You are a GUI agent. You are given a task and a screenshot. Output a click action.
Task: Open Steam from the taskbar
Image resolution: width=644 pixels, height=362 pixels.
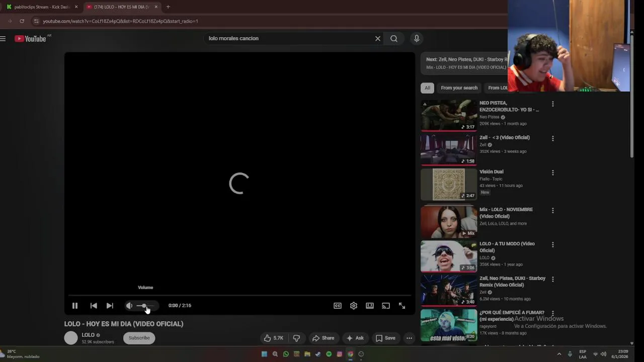(x=318, y=354)
